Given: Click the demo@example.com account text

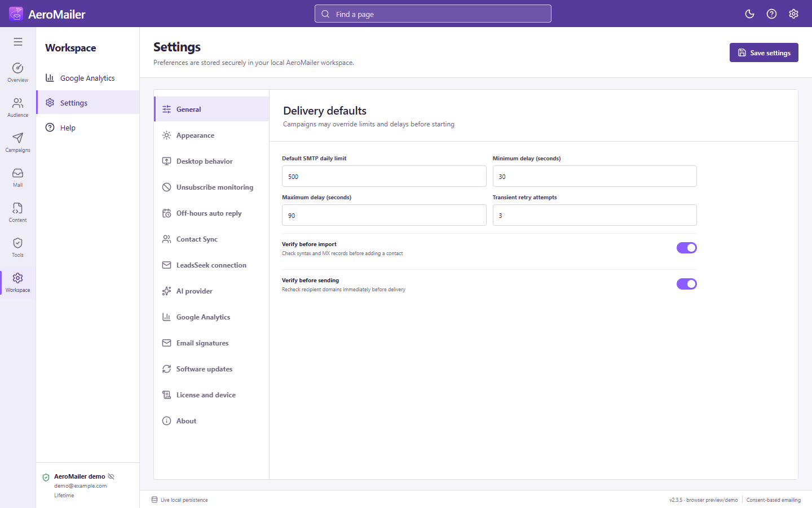Looking at the screenshot, I should point(80,485).
